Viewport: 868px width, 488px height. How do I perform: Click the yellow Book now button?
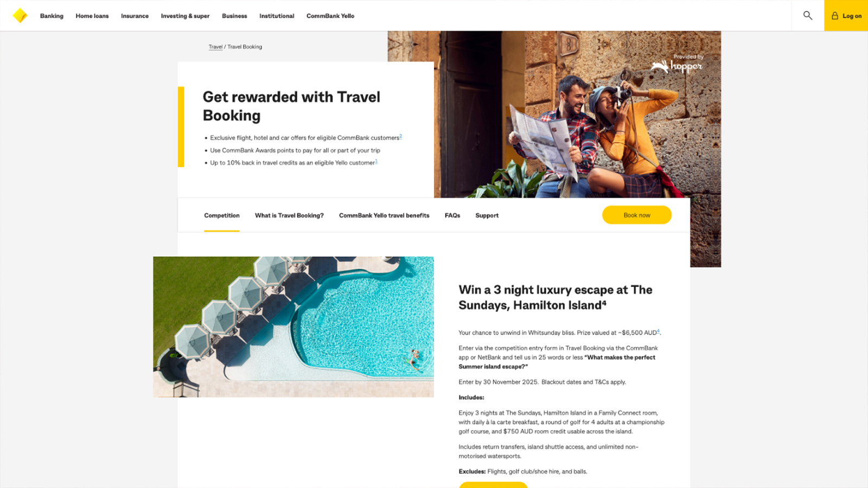point(637,215)
